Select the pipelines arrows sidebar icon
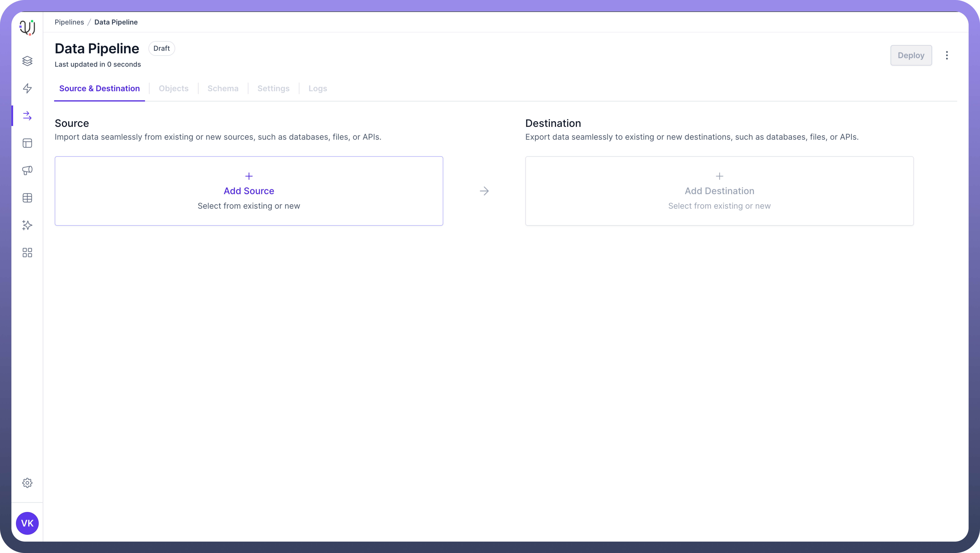The image size is (980, 553). coord(27,116)
